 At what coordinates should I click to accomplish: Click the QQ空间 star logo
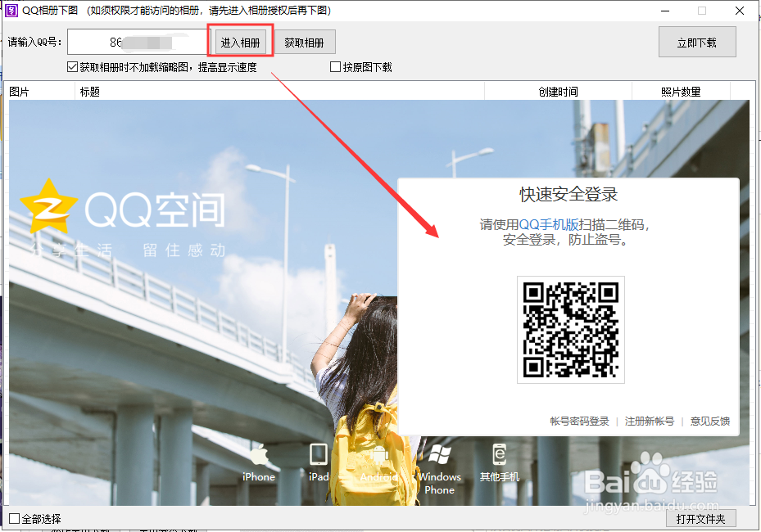click(51, 207)
